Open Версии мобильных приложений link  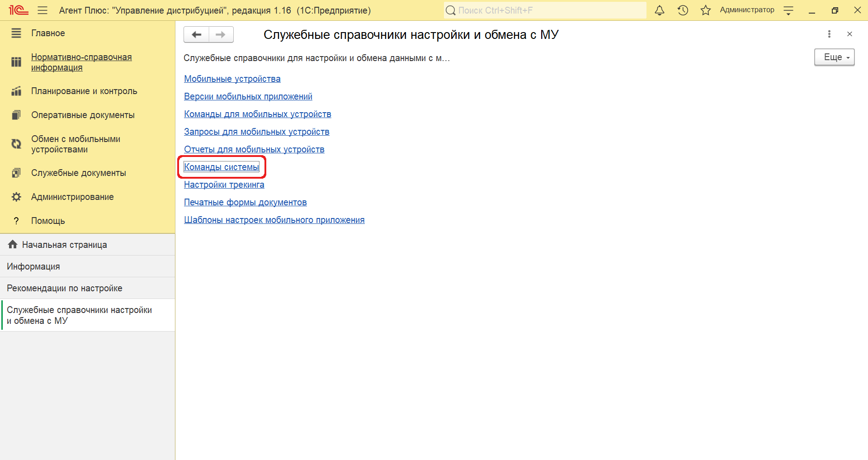(248, 96)
